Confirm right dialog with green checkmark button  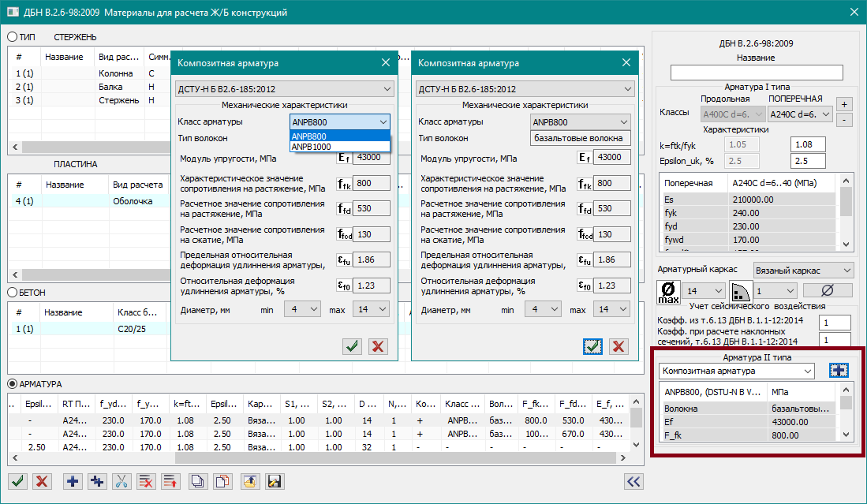(x=593, y=346)
